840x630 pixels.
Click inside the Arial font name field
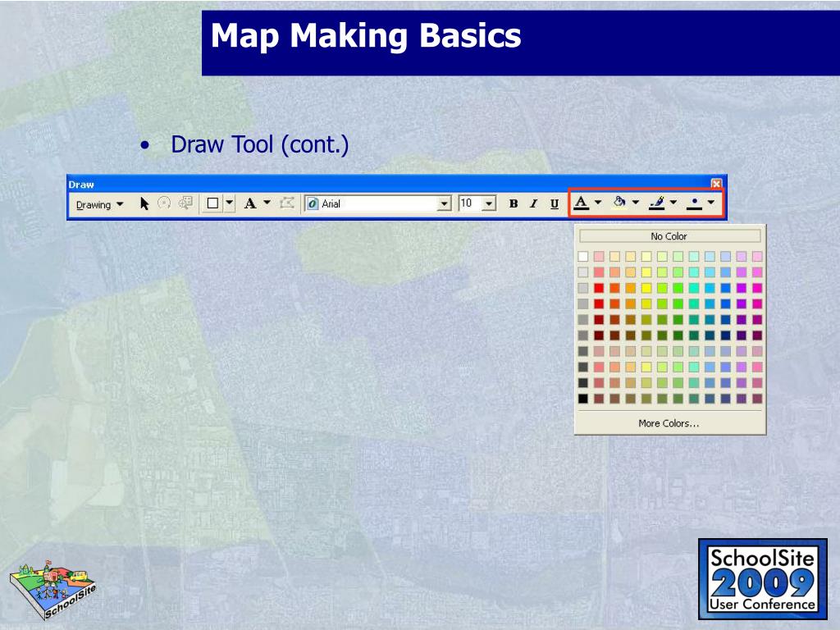pos(378,203)
